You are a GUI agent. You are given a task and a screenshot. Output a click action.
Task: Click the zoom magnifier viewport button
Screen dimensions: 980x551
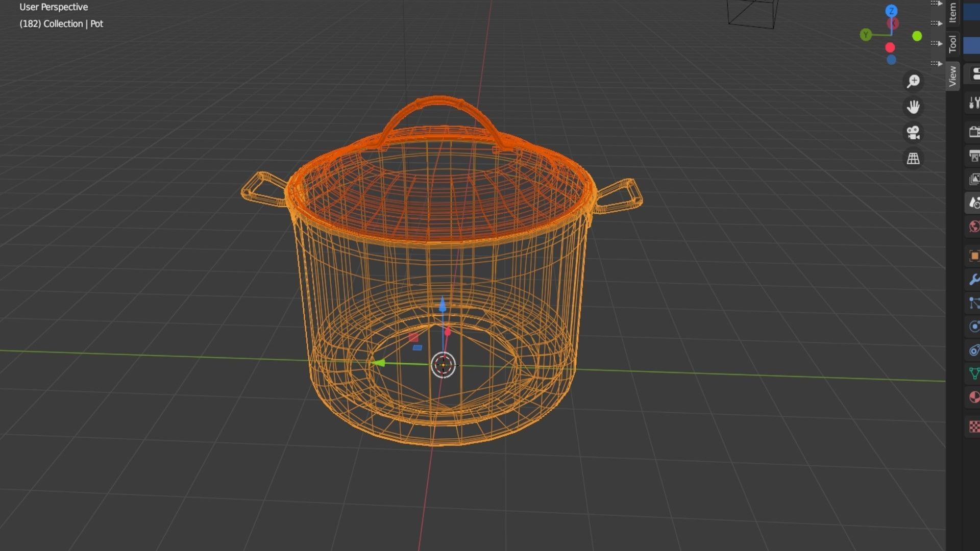(913, 81)
